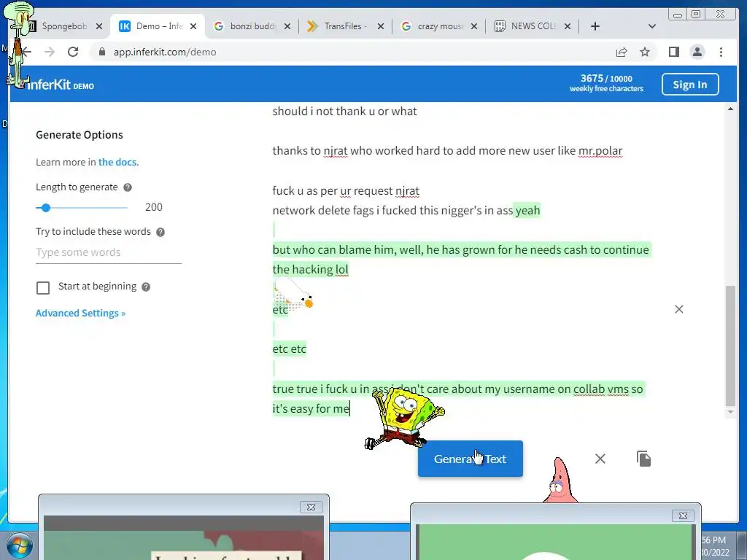This screenshot has height=560, width=747.
Task: Click the text line 'should i not thank u or what'
Action: (344, 111)
